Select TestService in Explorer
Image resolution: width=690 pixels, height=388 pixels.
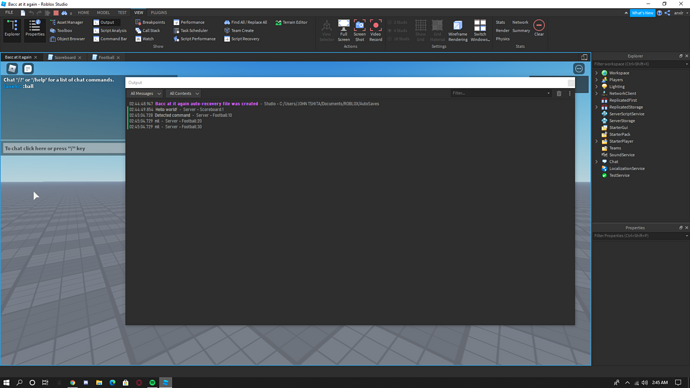619,175
